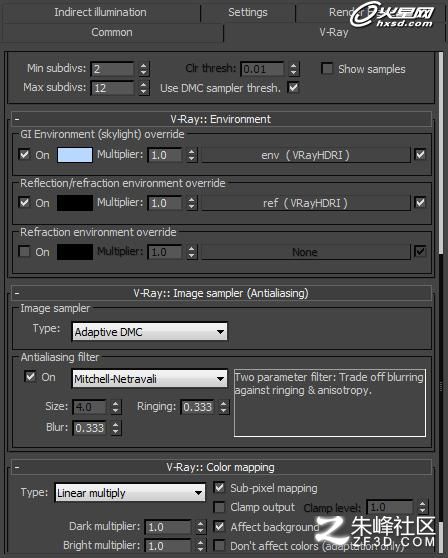Switch to the Indirect illumination tab
Image resolution: width=448 pixels, height=558 pixels.
(x=100, y=12)
